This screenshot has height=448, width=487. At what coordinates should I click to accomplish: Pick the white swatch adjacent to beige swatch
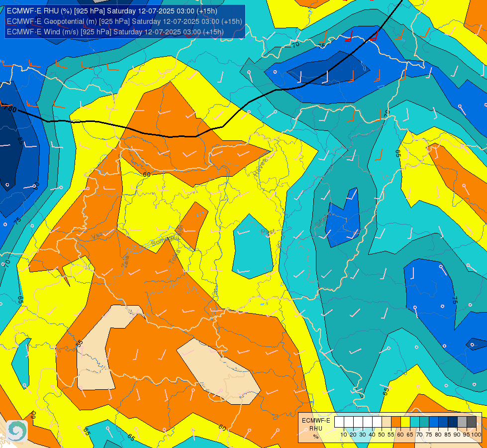point(377,422)
